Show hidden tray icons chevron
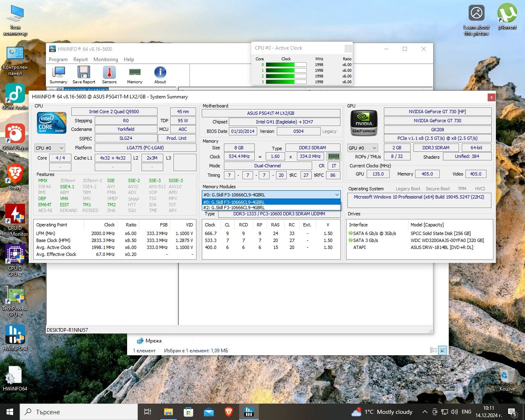This screenshot has width=525, height=420. [x=425, y=412]
